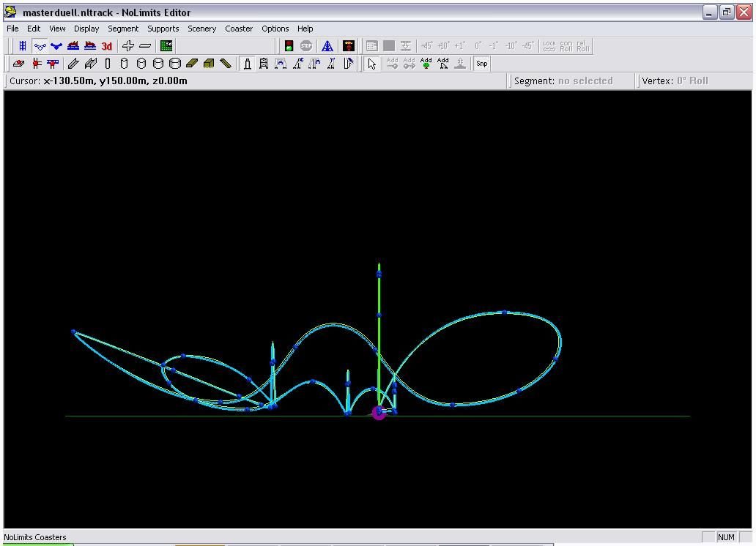Image resolution: width=756 pixels, height=546 pixels.
Task: Toggle the simple footer support icon
Action: 247,63
